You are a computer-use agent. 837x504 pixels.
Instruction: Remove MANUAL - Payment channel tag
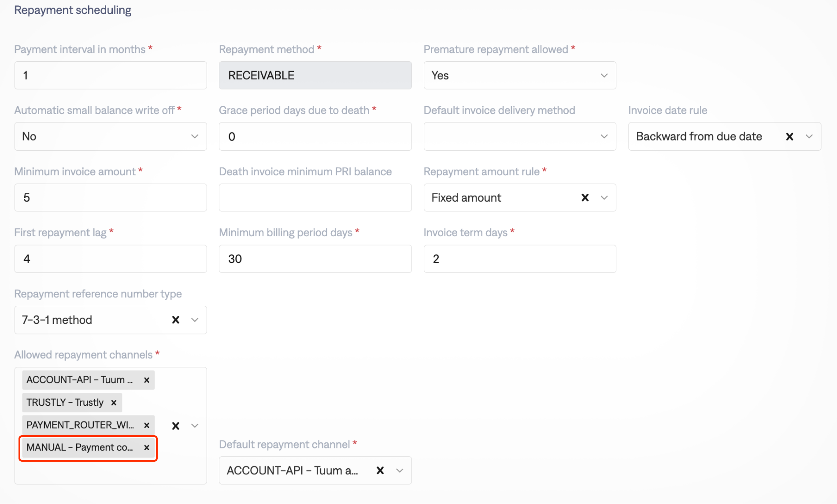(147, 448)
